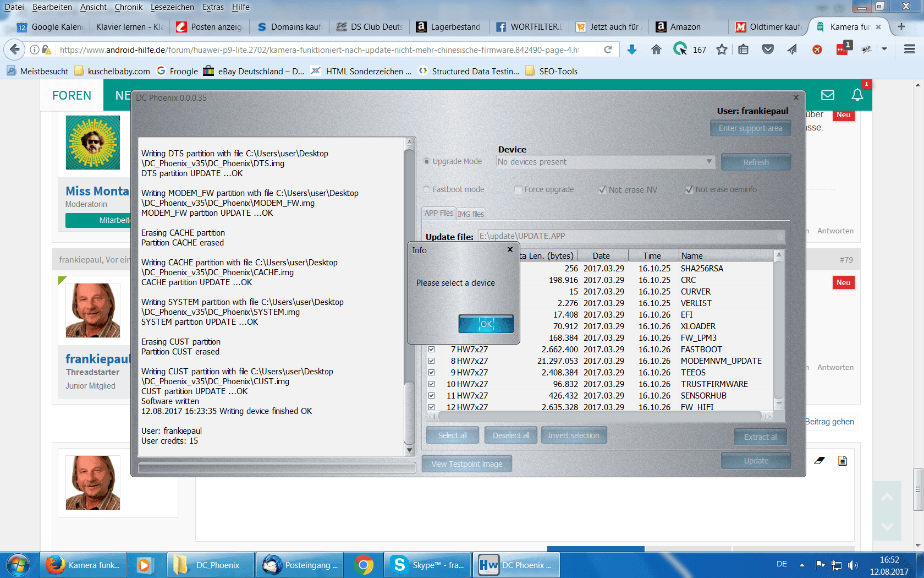Select the Fastboot mode radio button

click(x=426, y=189)
